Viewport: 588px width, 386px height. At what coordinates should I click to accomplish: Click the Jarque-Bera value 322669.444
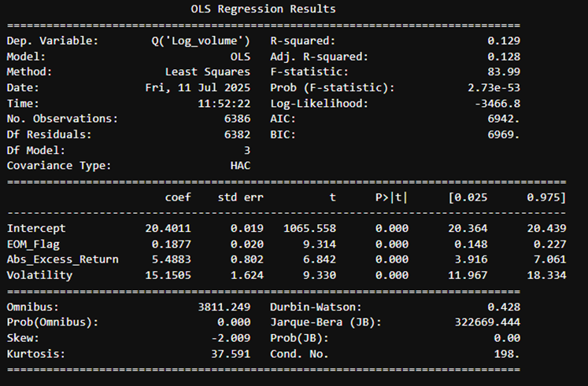coord(487,322)
